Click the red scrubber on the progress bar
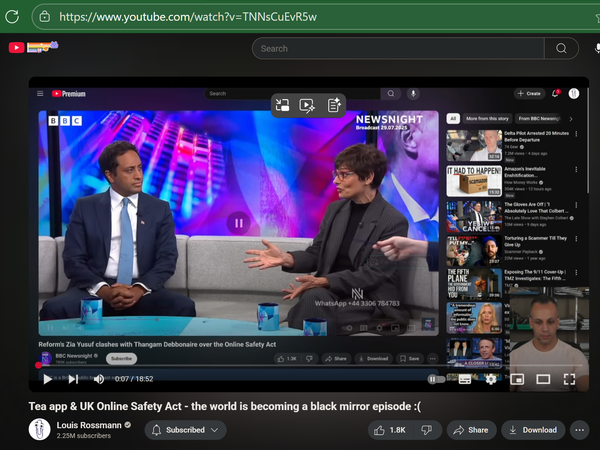600x450 pixels. tap(38, 365)
